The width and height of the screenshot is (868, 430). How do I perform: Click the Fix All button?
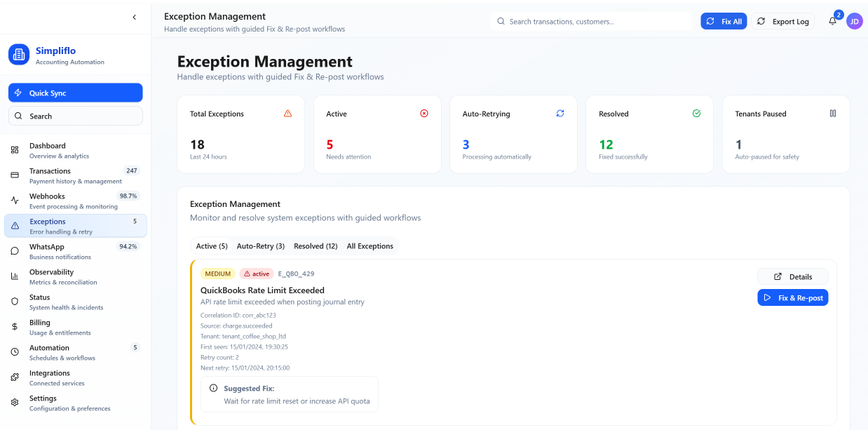tap(724, 21)
